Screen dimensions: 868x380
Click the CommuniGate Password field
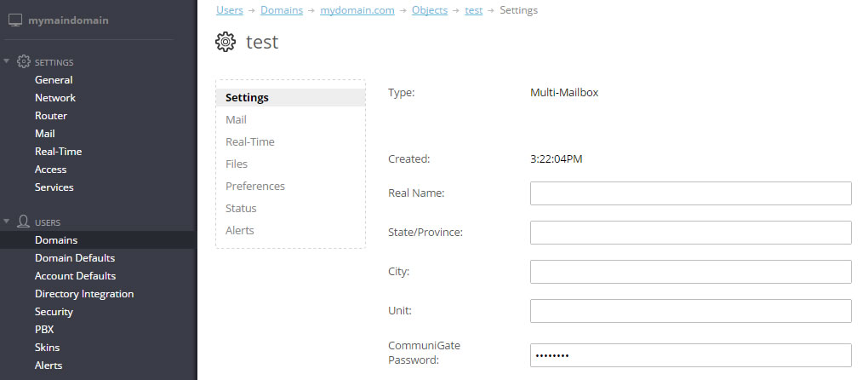tap(690, 355)
